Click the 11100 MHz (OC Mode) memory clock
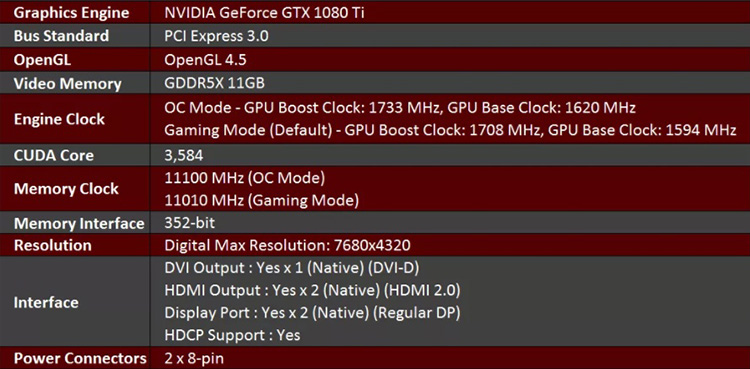Viewport: 750px width, 369px height. point(245,178)
